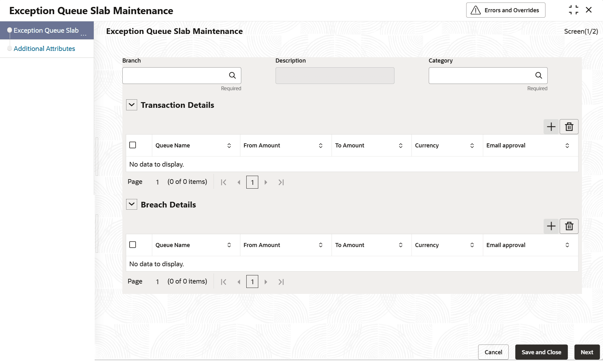Screen dimensions: 603x364
Task: Click the Next button
Action: [x=587, y=352]
